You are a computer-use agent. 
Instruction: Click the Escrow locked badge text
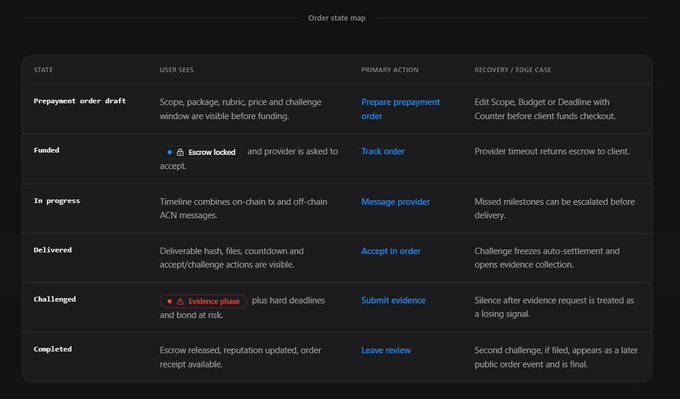(212, 152)
